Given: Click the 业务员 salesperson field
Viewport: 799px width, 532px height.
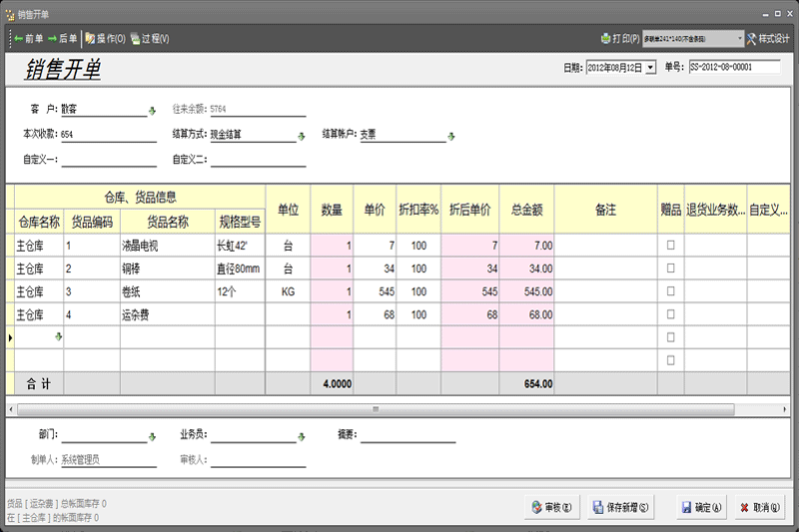Looking at the screenshot, I should pyautogui.click(x=254, y=435).
